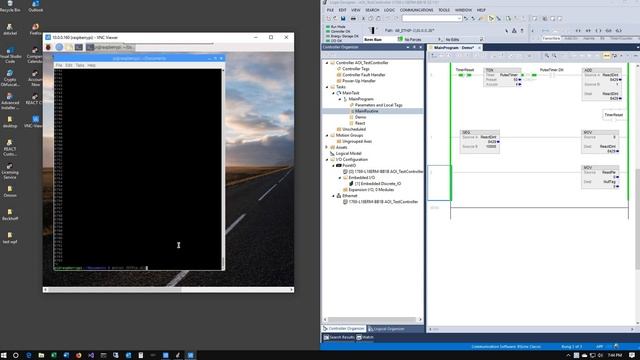Open the Watch panel tab

click(x=365, y=338)
